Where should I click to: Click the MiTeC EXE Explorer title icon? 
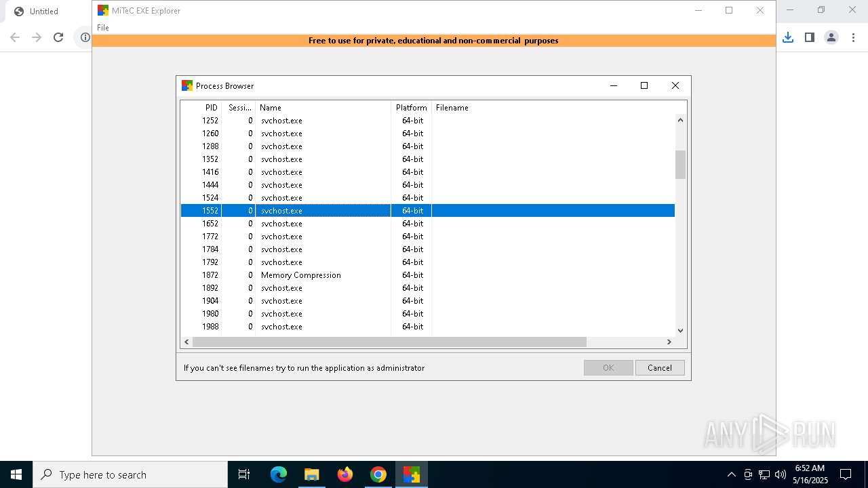pos(103,10)
